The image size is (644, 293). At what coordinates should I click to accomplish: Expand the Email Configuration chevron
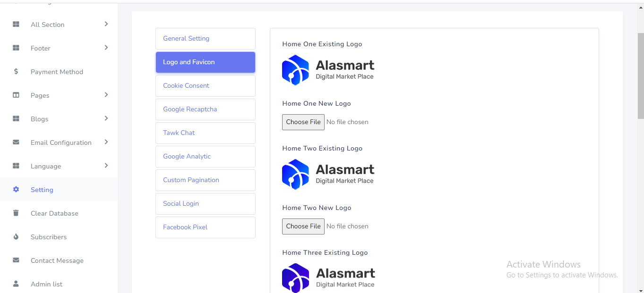pyautogui.click(x=106, y=142)
